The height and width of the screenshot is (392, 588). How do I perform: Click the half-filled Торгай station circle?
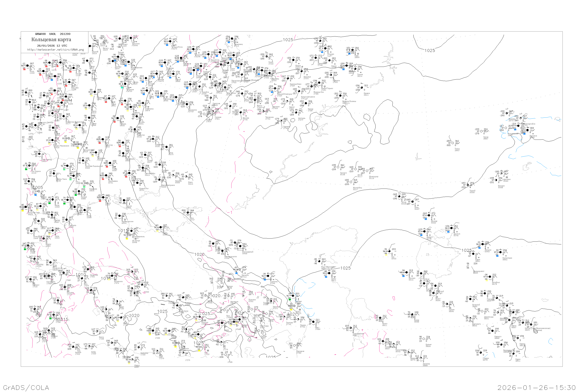[467, 185]
